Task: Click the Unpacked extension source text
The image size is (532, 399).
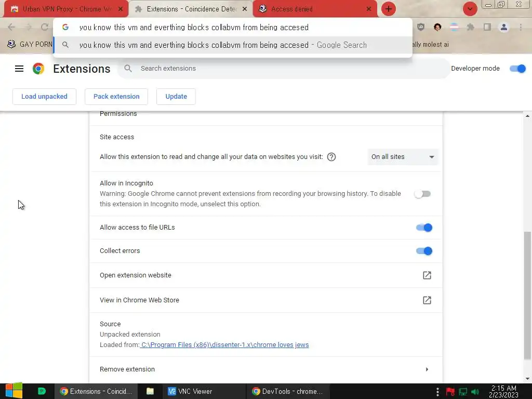Action: click(x=130, y=334)
